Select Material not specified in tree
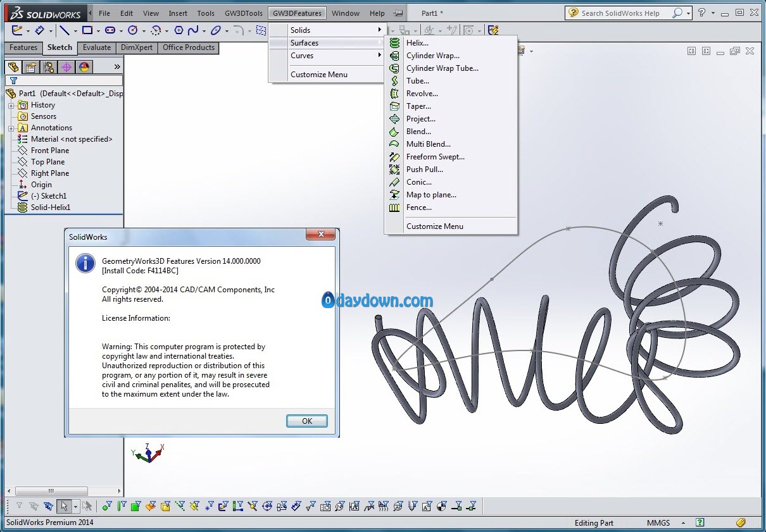 [x=72, y=139]
